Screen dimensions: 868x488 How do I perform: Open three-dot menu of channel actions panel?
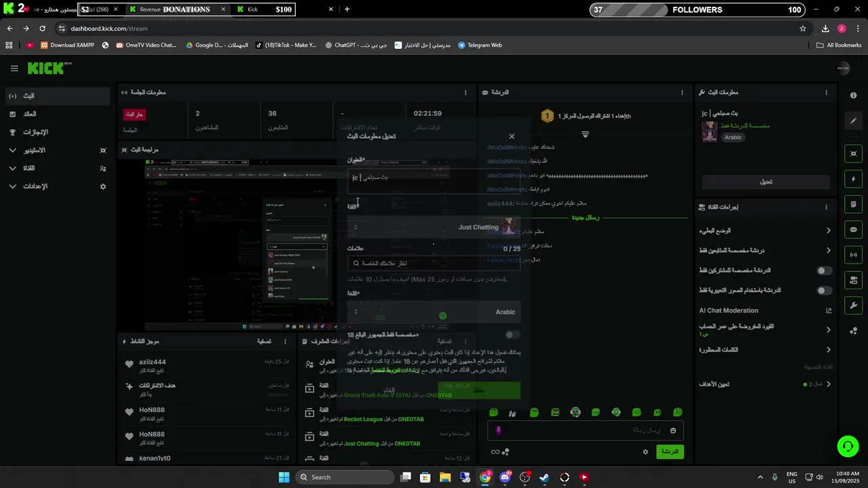[x=826, y=207]
